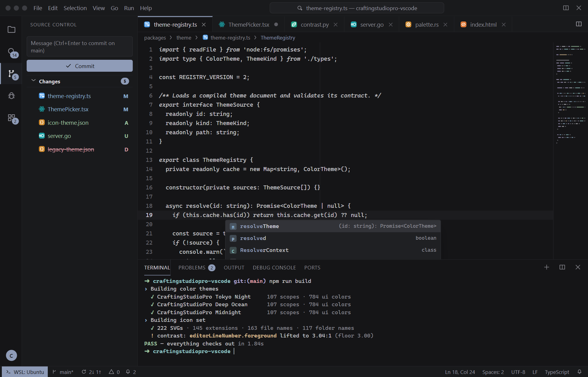
Task: Switch branch via main* in status bar
Action: click(63, 372)
